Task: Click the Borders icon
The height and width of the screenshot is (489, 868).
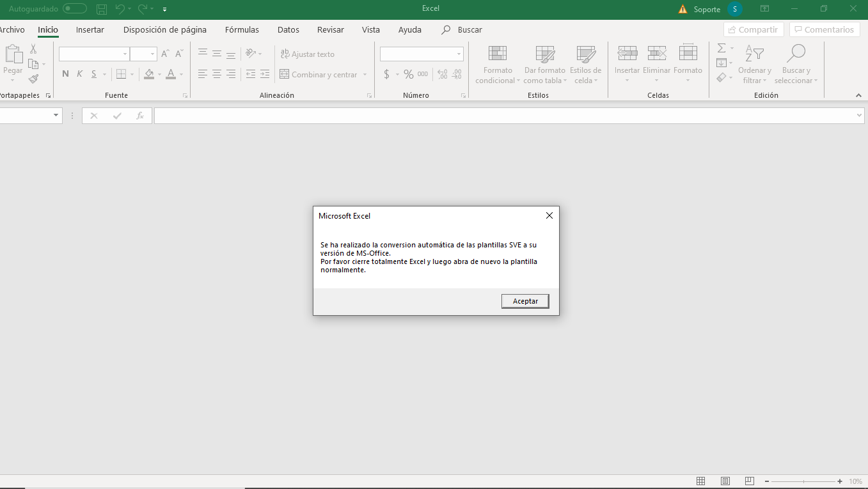Action: 122,74
